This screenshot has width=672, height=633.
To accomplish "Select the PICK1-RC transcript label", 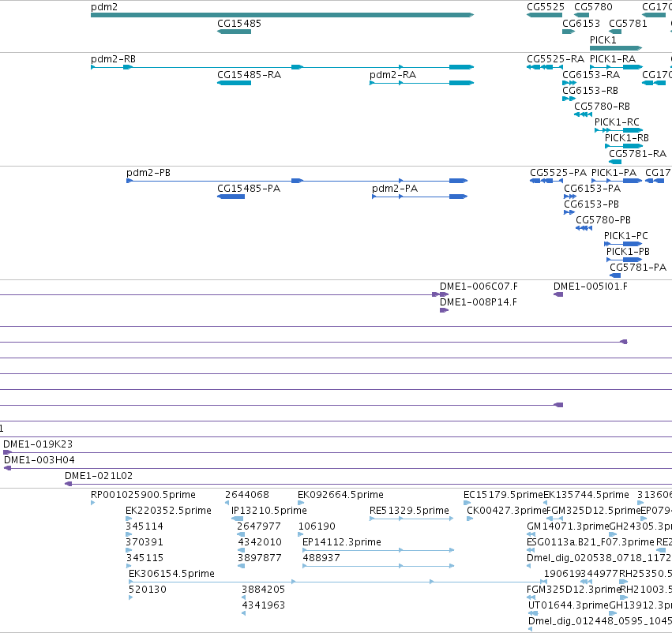I will pyautogui.click(x=617, y=122).
